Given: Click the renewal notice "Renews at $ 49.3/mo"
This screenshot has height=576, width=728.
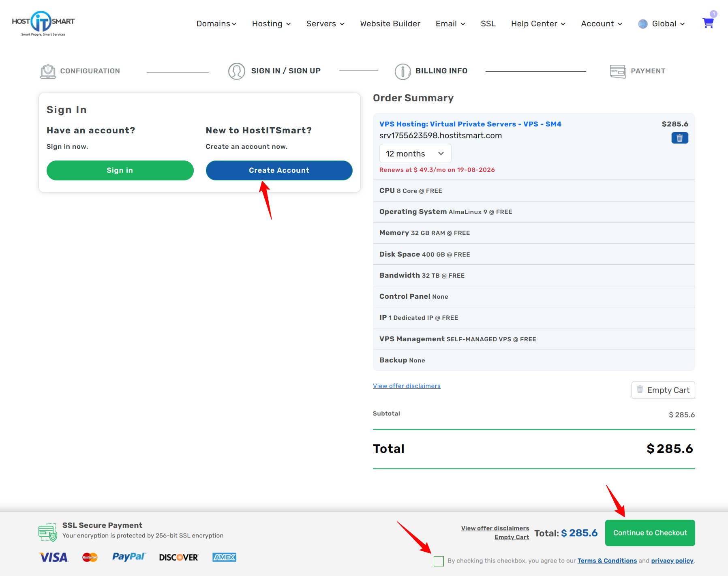Looking at the screenshot, I should click(x=437, y=170).
